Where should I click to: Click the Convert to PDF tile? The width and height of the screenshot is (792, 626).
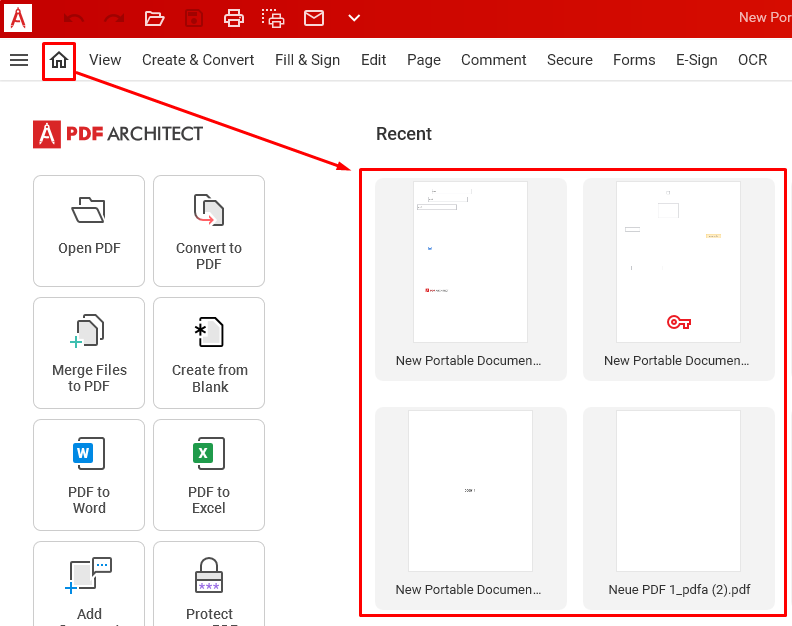coord(209,231)
